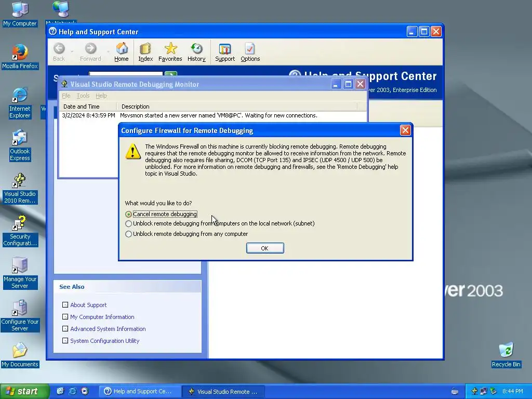
Task: Open Options in Help and Support Center
Action: pos(250,52)
